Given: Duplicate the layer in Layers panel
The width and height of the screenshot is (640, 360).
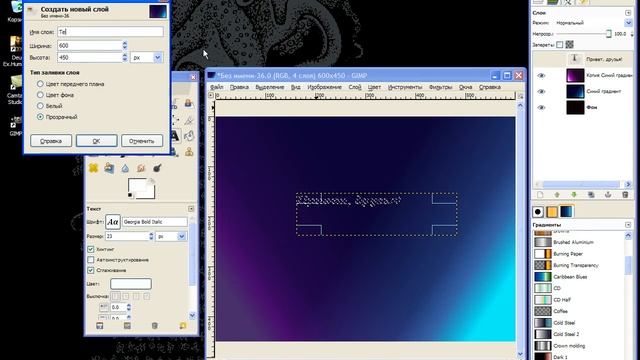Looking at the screenshot, I should tap(591, 195).
